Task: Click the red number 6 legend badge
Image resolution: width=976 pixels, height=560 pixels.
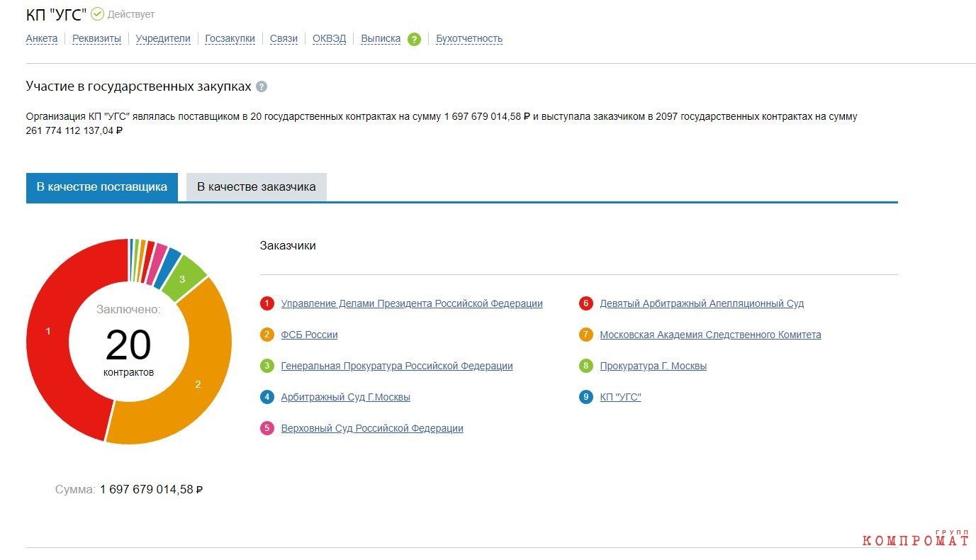Action: pos(586,303)
